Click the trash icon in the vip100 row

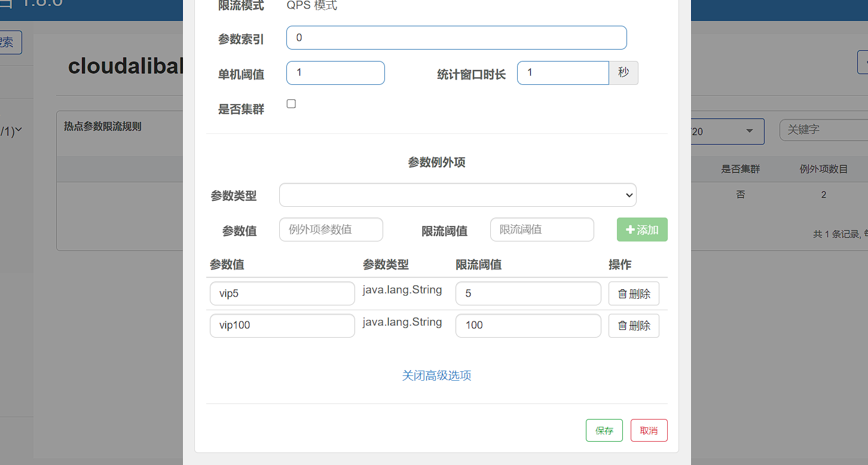[622, 326]
